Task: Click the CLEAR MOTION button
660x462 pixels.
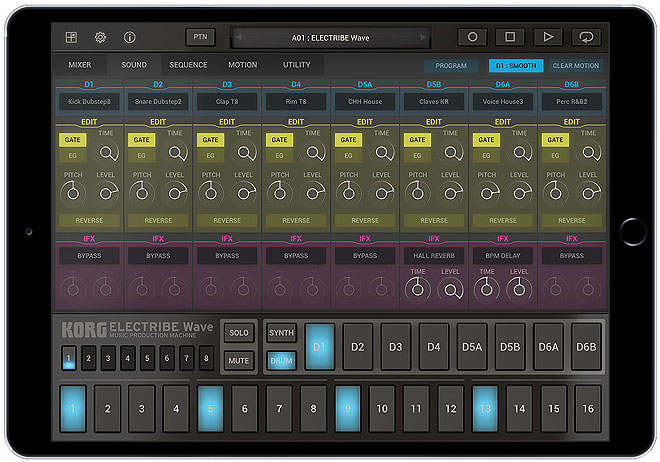Action: coord(575,66)
